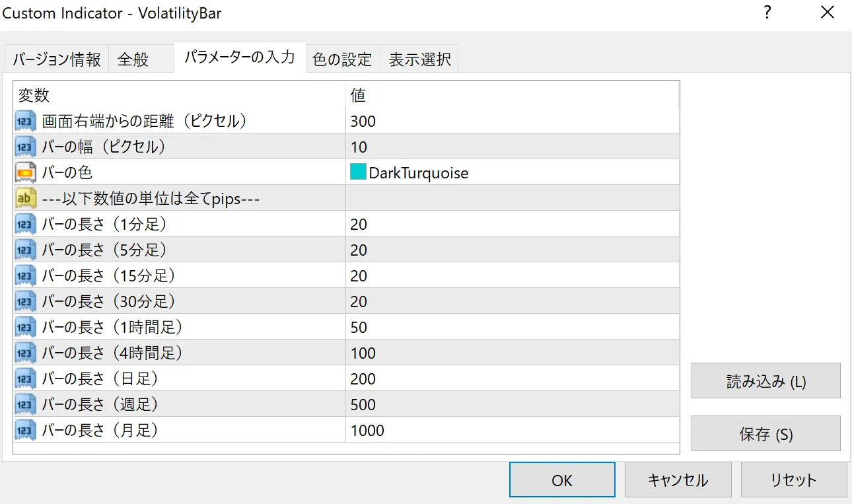Click the ab string icon for pips note
Image resolution: width=852 pixels, height=504 pixels.
(x=25, y=199)
